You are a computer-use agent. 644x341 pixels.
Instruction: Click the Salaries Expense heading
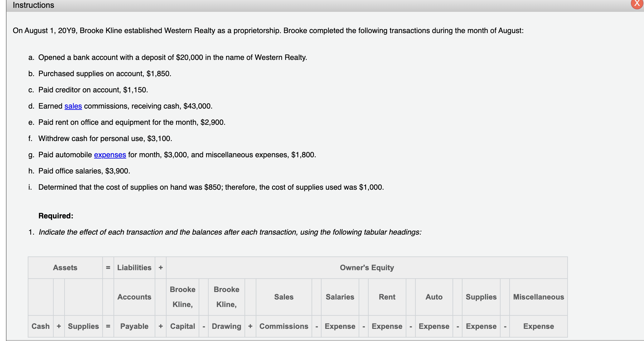click(340, 311)
